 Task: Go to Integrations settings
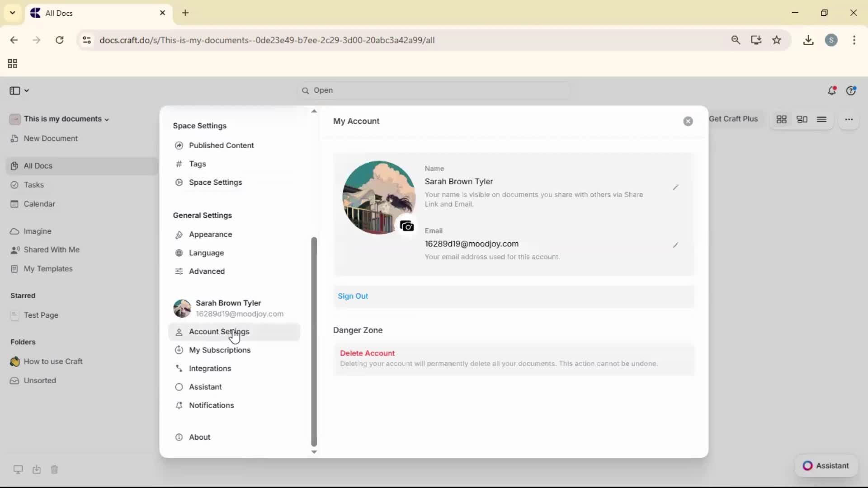point(210,369)
